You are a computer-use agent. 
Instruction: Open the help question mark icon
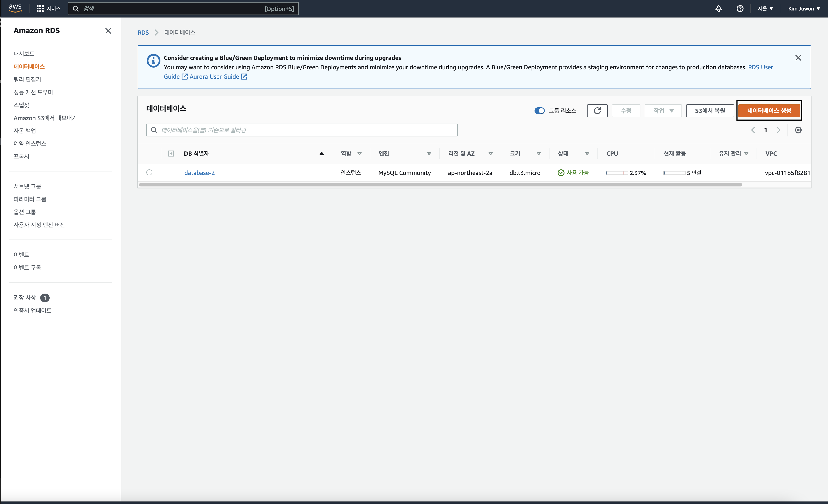point(740,9)
